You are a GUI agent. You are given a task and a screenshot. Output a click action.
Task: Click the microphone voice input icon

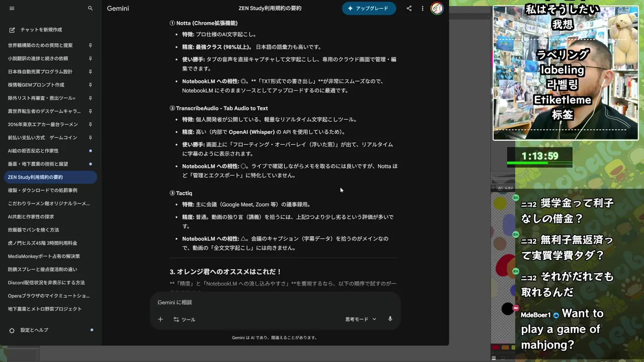coord(390,319)
